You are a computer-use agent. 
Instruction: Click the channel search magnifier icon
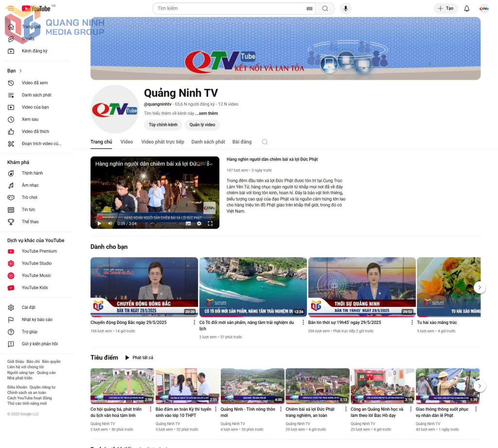(265, 142)
